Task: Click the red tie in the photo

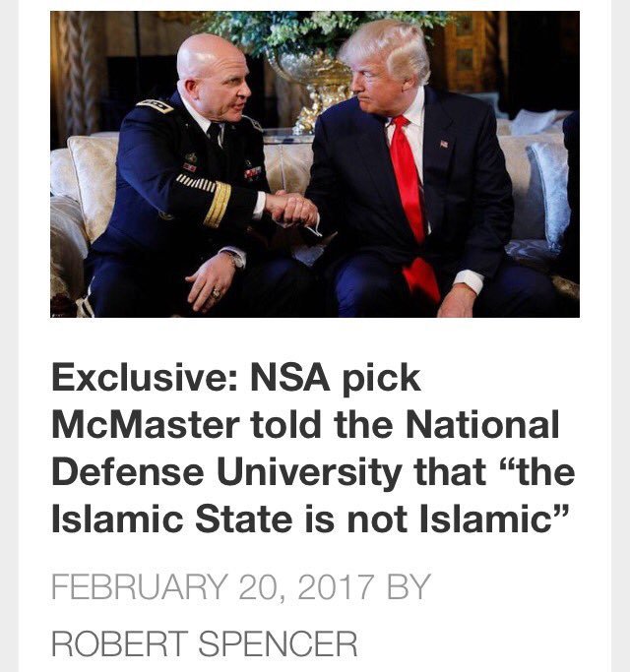Action: (413, 206)
